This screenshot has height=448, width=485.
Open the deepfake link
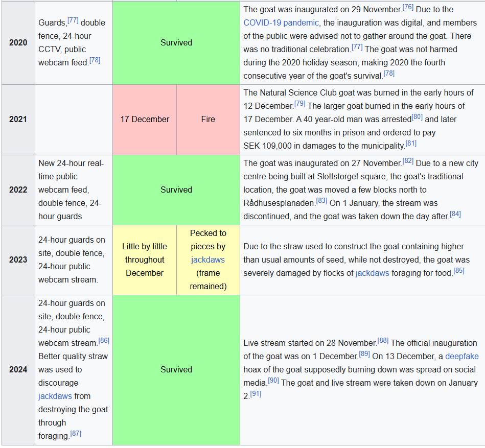pos(462,357)
